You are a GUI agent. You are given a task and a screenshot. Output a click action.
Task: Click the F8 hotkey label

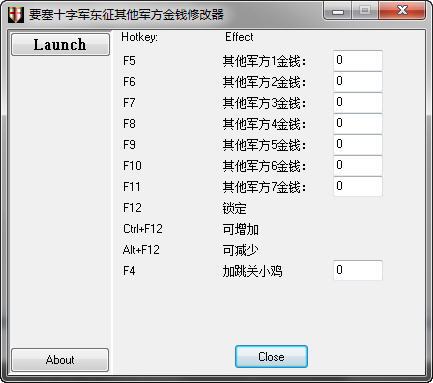click(x=129, y=124)
